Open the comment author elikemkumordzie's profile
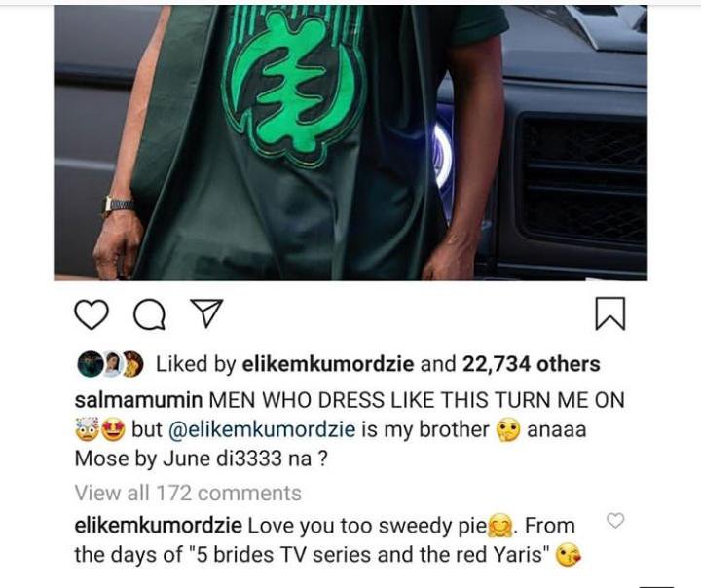Screen dimensions: 701x588 159,526
